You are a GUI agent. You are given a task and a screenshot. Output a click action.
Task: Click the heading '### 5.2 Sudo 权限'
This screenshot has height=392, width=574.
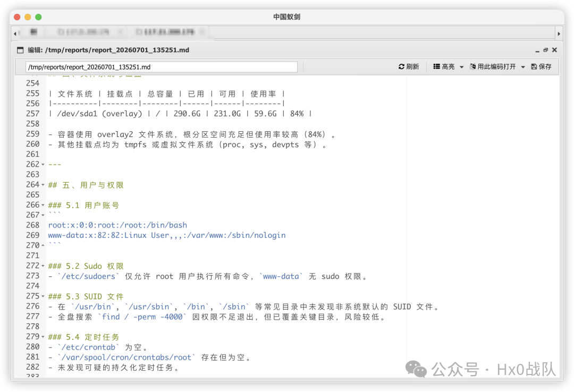[x=86, y=266]
